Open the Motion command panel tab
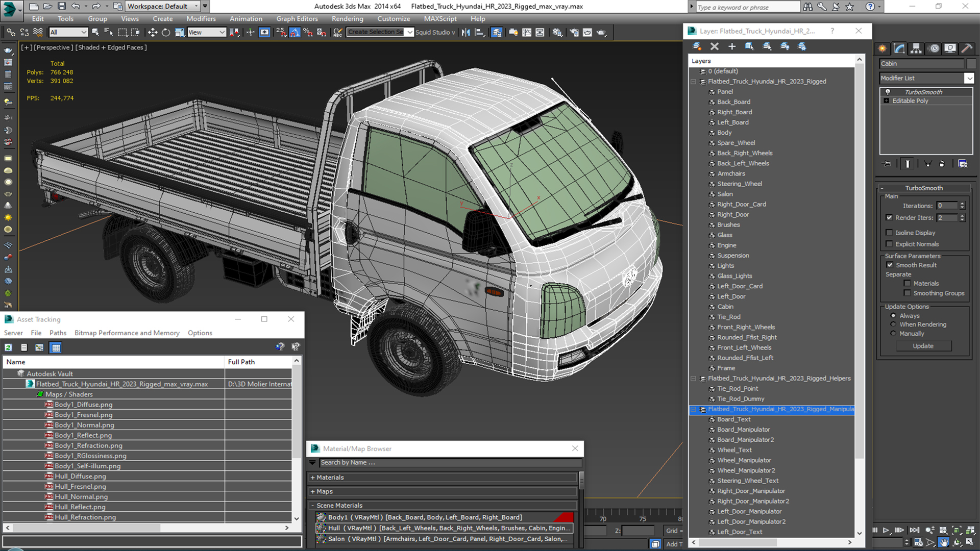The width and height of the screenshot is (980, 551). point(934,48)
